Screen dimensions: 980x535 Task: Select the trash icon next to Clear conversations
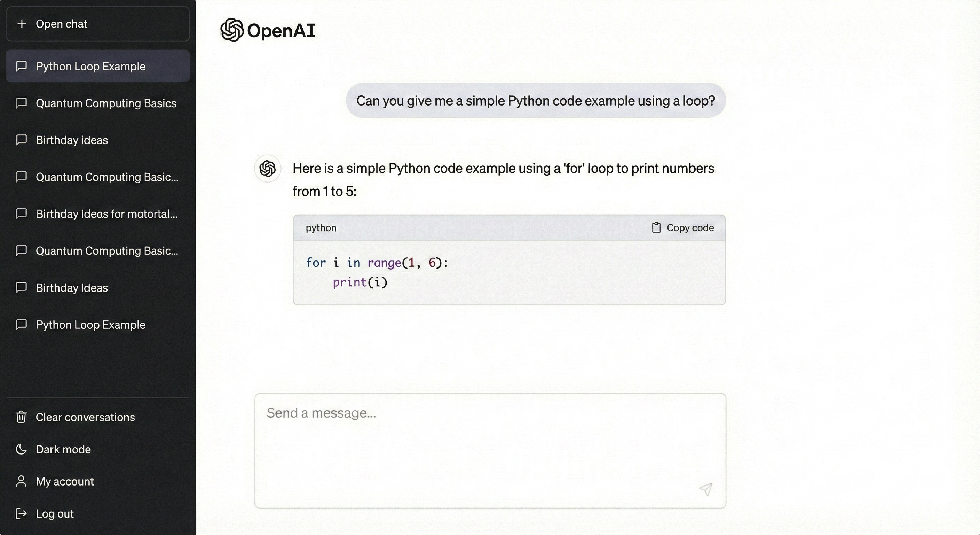tap(21, 417)
